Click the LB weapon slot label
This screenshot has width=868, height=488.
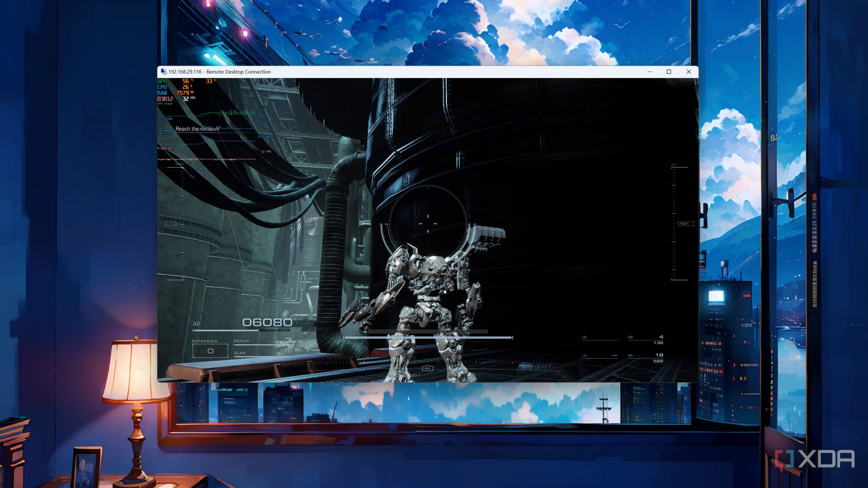tap(584, 337)
